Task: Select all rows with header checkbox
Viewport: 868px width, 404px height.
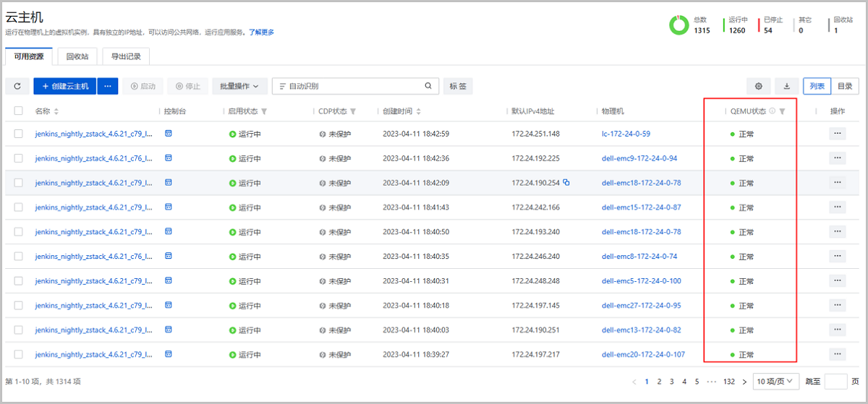Action: click(x=19, y=111)
